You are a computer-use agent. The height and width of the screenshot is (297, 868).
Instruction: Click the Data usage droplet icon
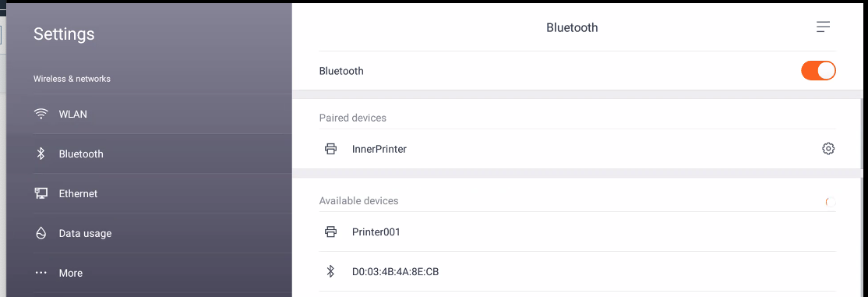pos(41,233)
